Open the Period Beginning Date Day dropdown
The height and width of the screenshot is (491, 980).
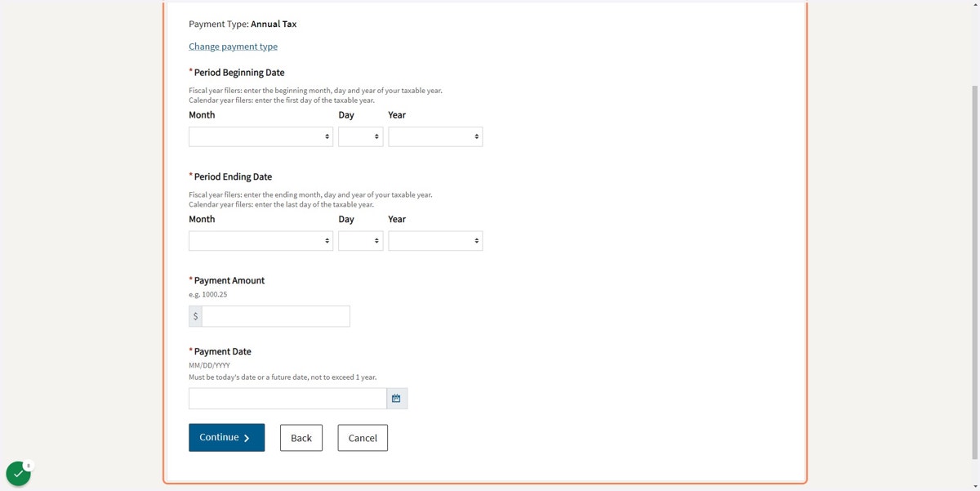click(361, 136)
